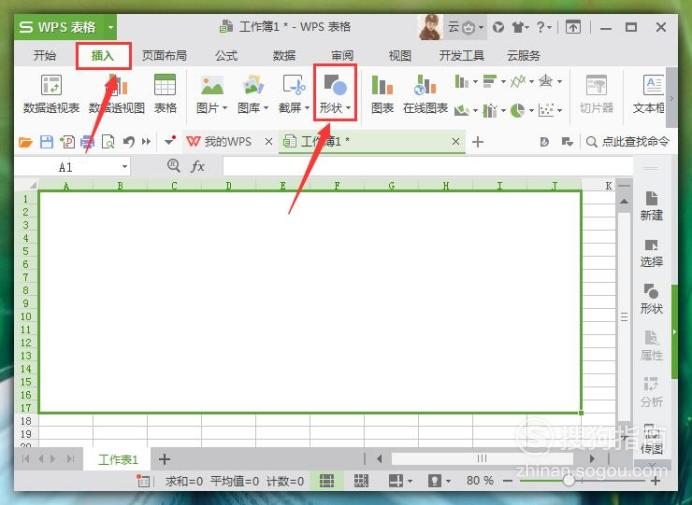Viewport: 692px width, 505px height.
Task: Click the skin shirt icon in title bar
Action: (517, 28)
